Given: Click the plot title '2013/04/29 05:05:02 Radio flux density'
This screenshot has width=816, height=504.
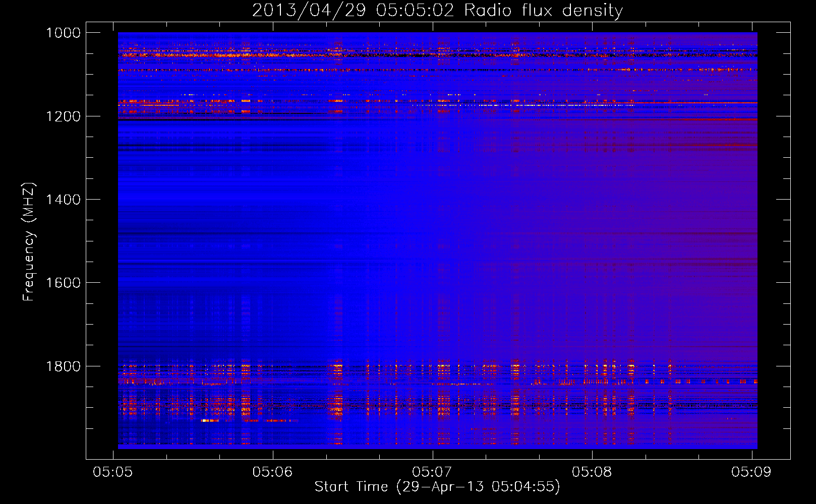Looking at the screenshot, I should pos(437,11).
